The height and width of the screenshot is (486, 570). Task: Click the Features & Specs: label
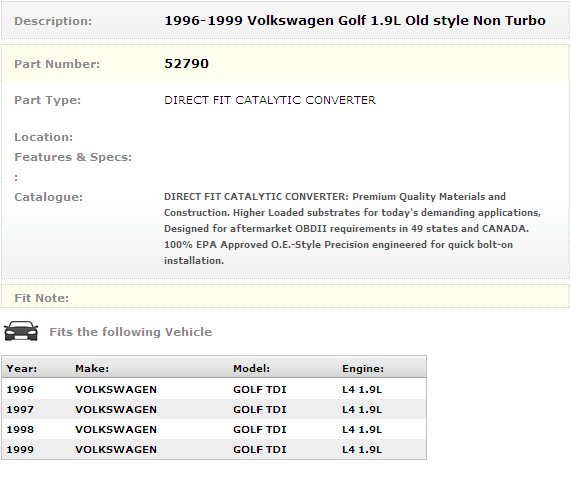73,157
